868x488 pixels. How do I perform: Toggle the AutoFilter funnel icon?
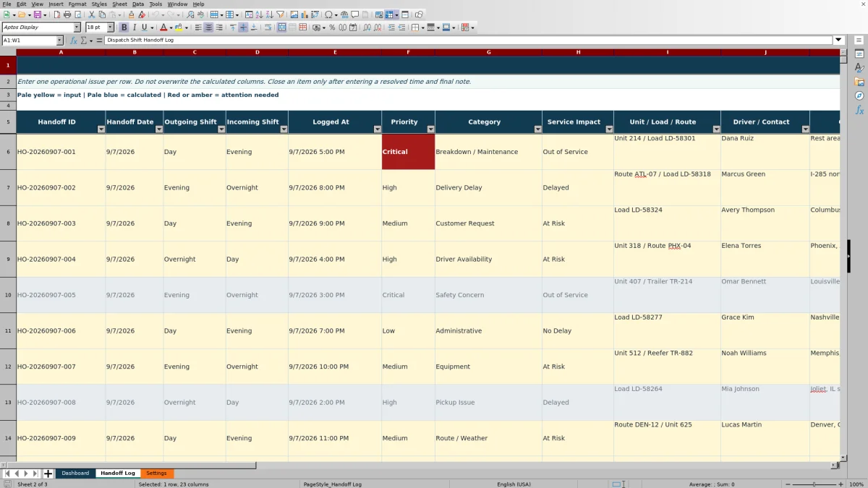click(x=280, y=14)
